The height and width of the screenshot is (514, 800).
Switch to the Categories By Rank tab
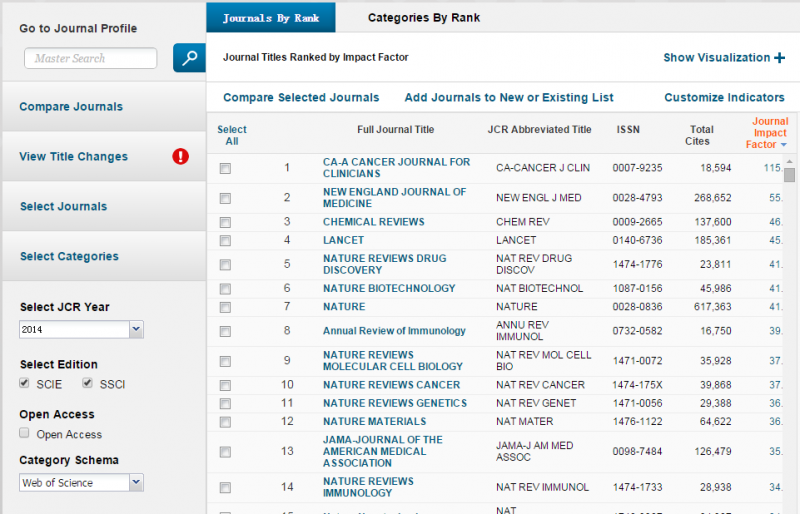(x=423, y=18)
